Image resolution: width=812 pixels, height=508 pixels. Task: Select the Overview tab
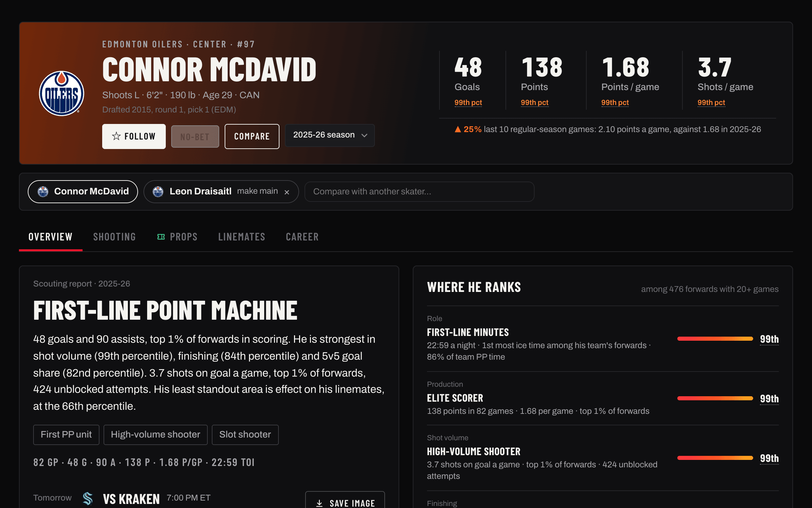click(x=50, y=237)
